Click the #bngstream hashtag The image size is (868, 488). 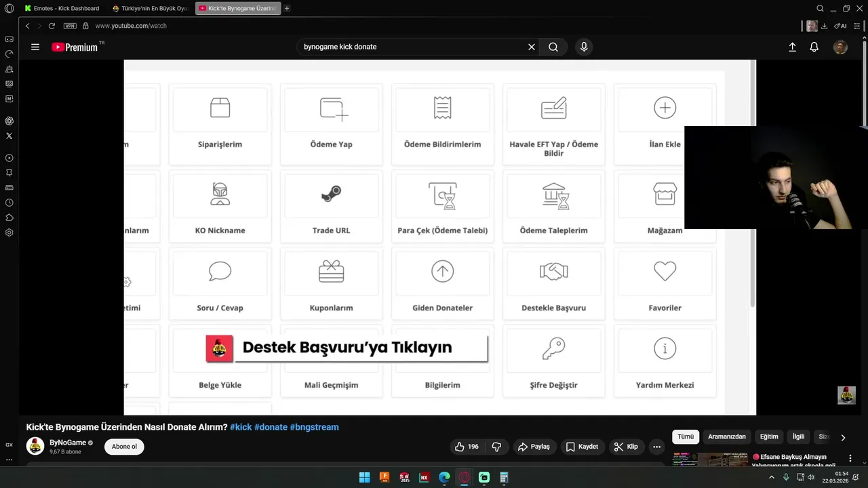tap(314, 427)
